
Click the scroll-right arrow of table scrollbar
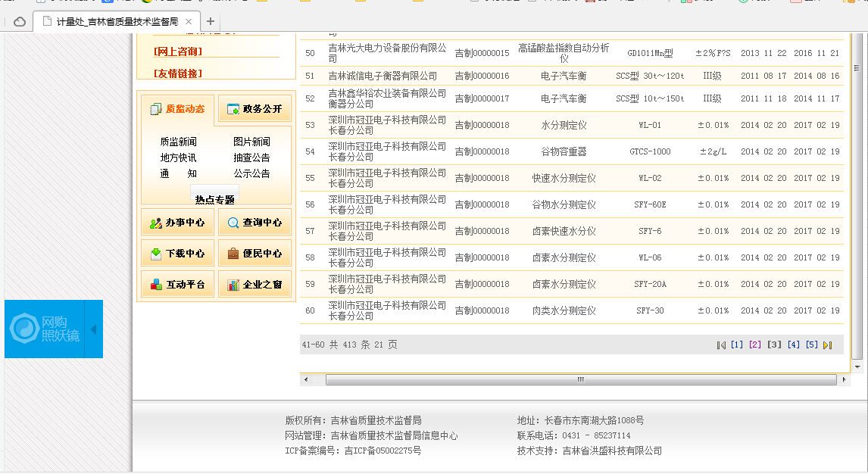[844, 379]
